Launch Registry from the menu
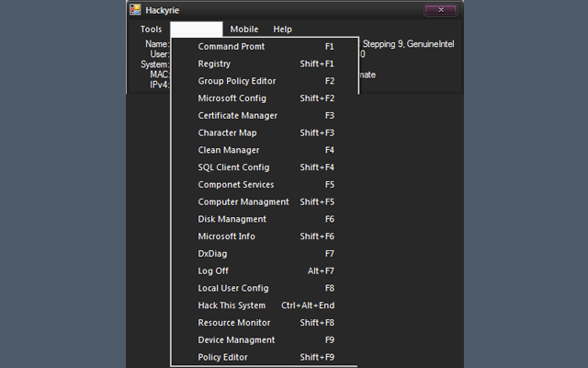 (x=214, y=63)
